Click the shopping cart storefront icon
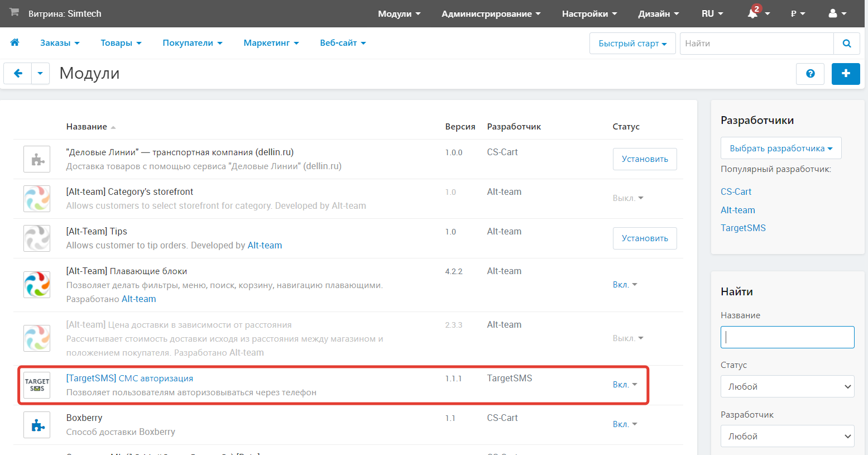The width and height of the screenshot is (868, 455). [14, 12]
